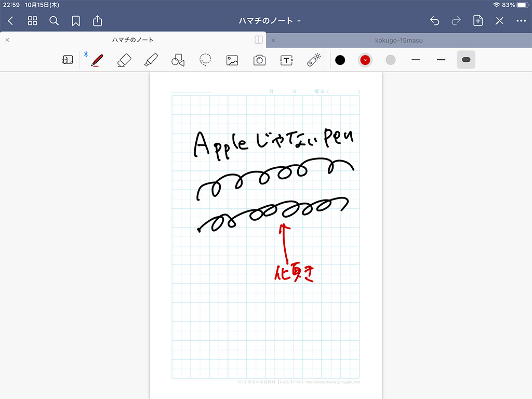Viewport: 532px width, 399px height.
Task: Choose the light gray pen color
Action: pos(391,60)
